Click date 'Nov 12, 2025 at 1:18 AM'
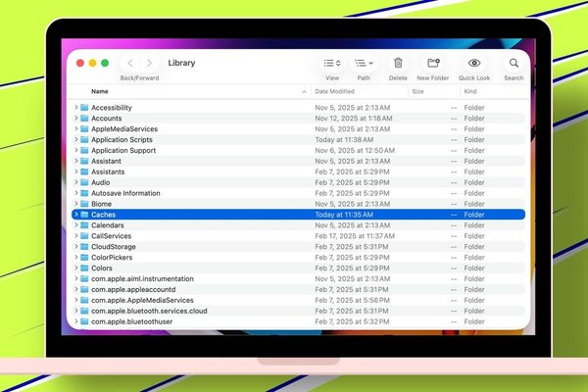This screenshot has width=588, height=392. [354, 119]
